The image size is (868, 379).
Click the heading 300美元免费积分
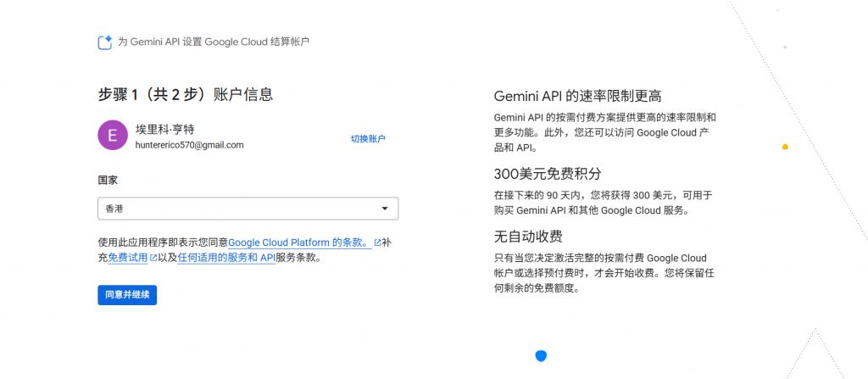(x=548, y=174)
